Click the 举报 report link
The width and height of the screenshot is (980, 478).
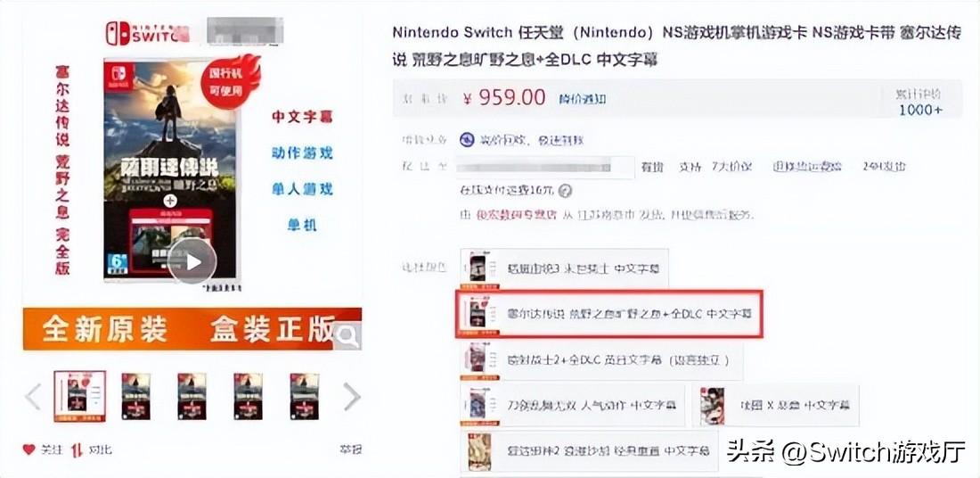click(x=351, y=449)
